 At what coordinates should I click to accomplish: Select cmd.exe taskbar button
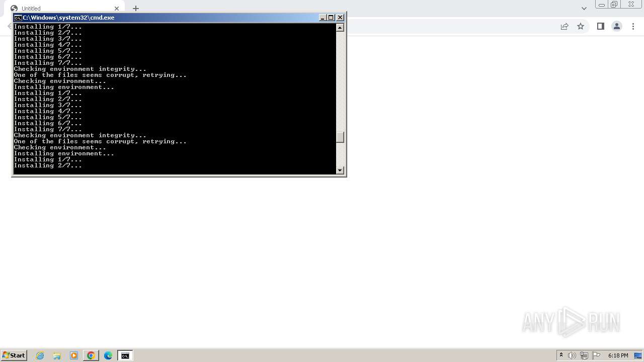coord(125,355)
